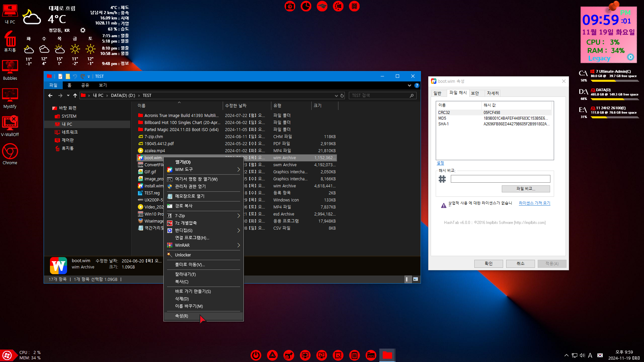Select Unlocker in the context menu
This screenshot has width=644, height=362.
point(204,255)
